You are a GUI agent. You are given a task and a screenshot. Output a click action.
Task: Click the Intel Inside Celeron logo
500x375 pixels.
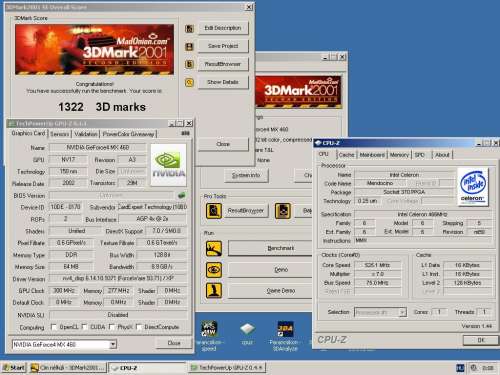pyautogui.click(x=473, y=187)
